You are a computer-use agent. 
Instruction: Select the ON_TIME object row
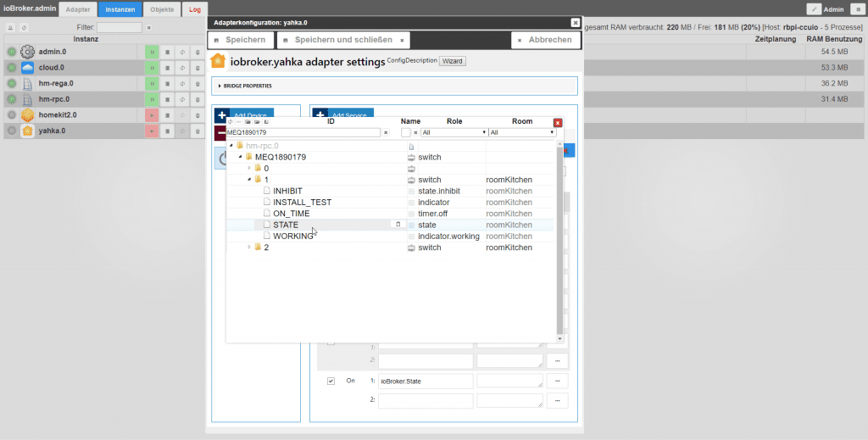[390, 214]
